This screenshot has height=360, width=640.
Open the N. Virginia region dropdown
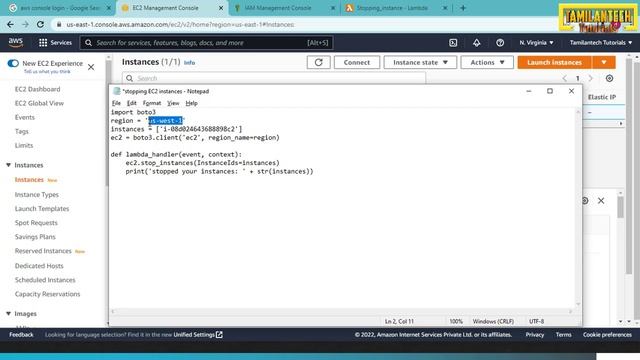pyautogui.click(x=536, y=42)
